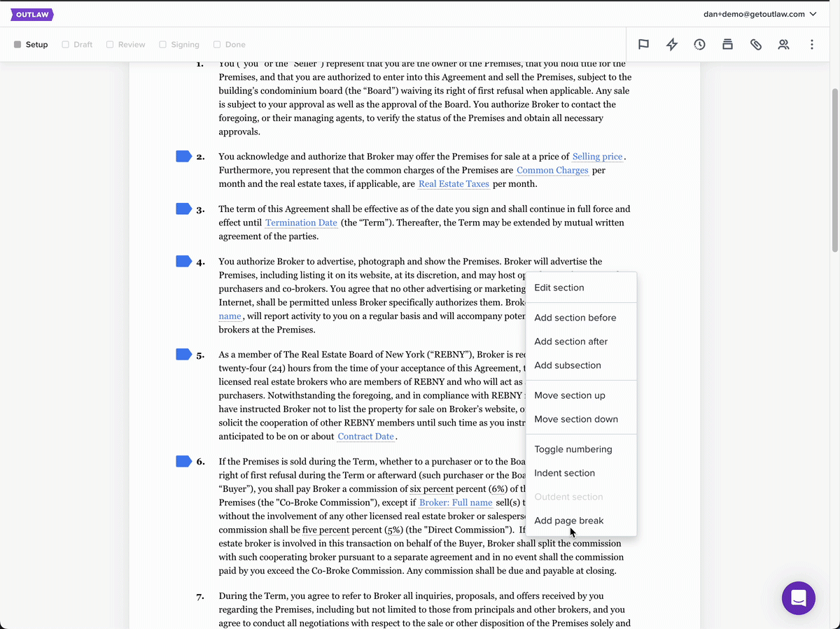Open the flag icon in top toolbar

[x=643, y=45]
